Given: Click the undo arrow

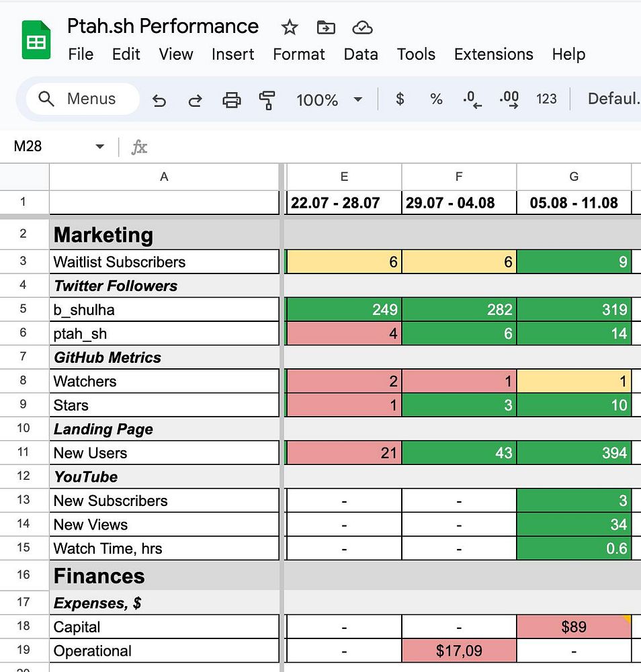Looking at the screenshot, I should coord(159,100).
